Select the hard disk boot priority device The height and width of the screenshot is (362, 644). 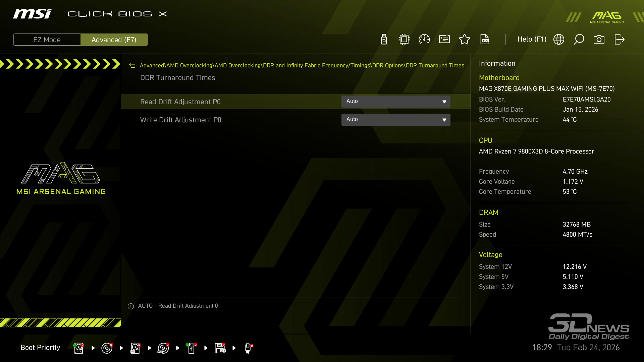(78, 348)
